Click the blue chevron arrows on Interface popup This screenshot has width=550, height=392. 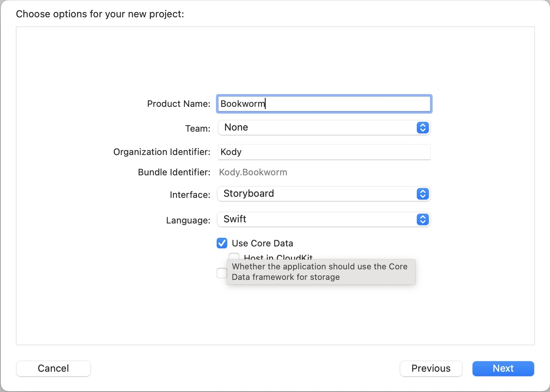point(423,194)
